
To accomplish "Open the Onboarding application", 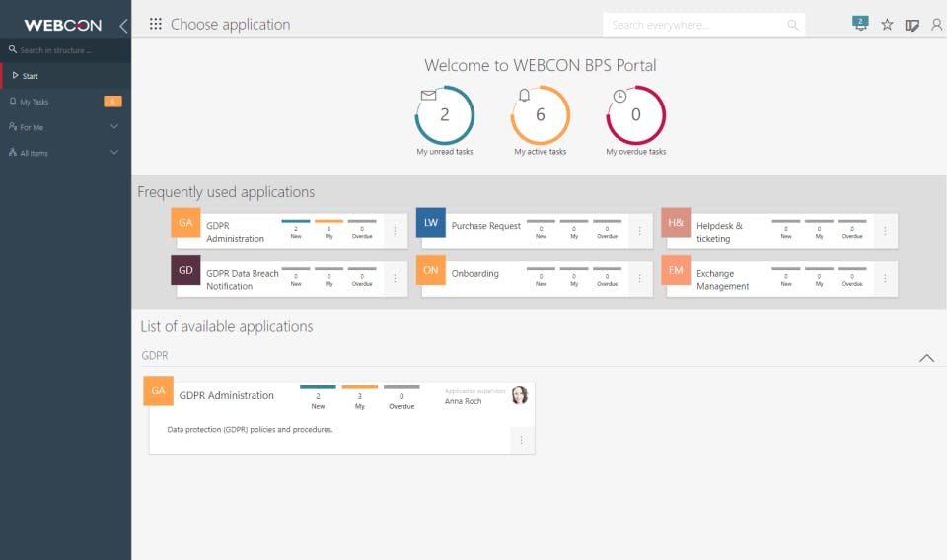I will (474, 273).
